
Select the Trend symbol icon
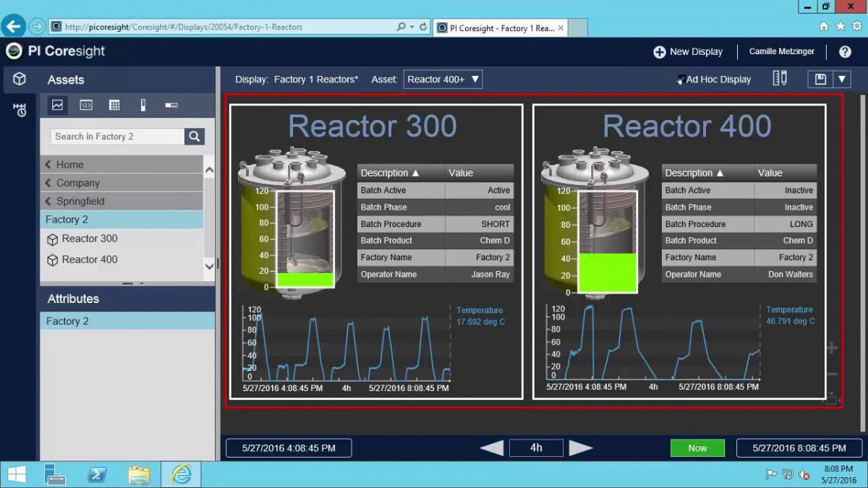point(57,105)
